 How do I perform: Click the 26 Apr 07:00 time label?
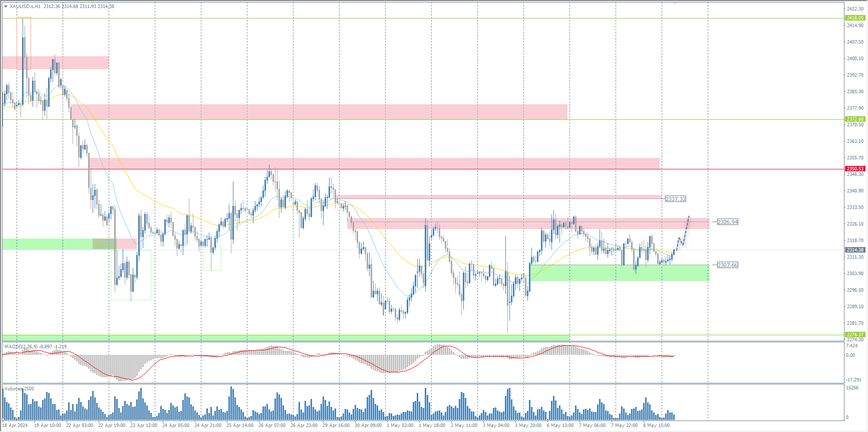(272, 425)
